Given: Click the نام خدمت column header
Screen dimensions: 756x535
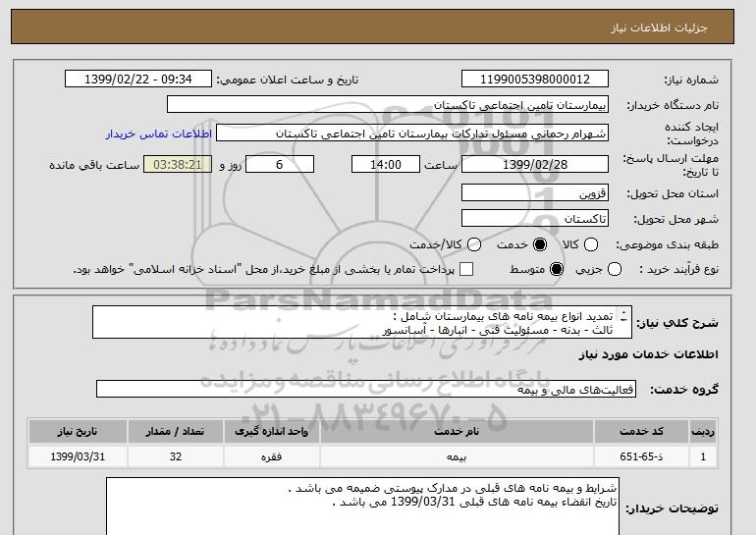Looking at the screenshot, I should 457,431.
